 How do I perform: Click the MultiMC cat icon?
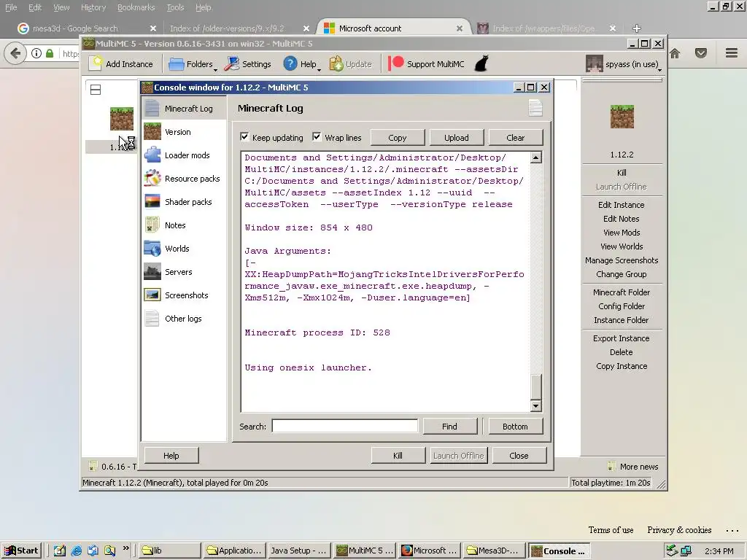point(481,63)
